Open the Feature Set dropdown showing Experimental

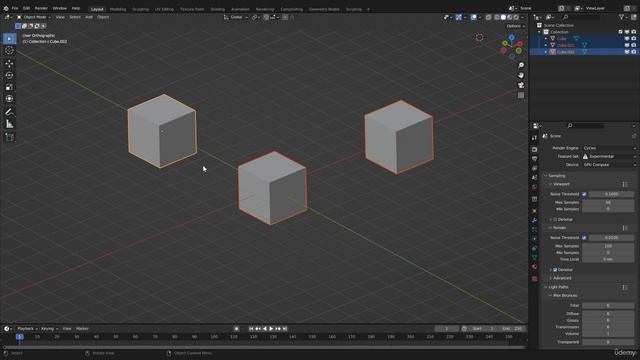click(x=609, y=156)
